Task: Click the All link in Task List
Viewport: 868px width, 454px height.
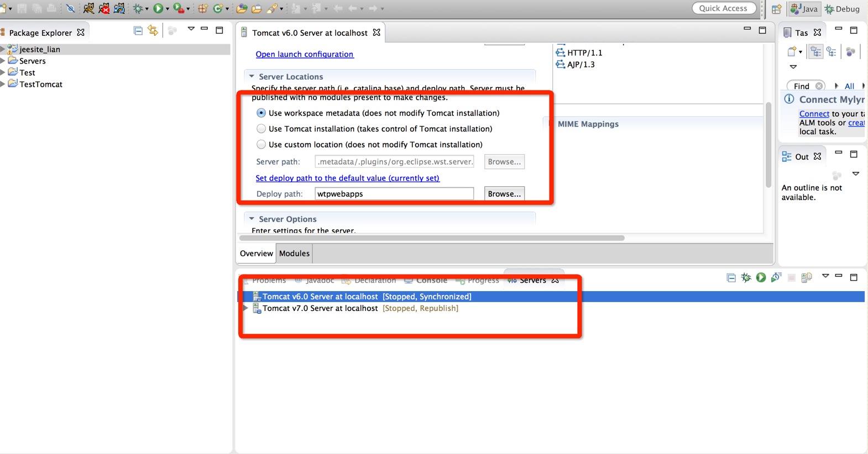Action: (849, 86)
